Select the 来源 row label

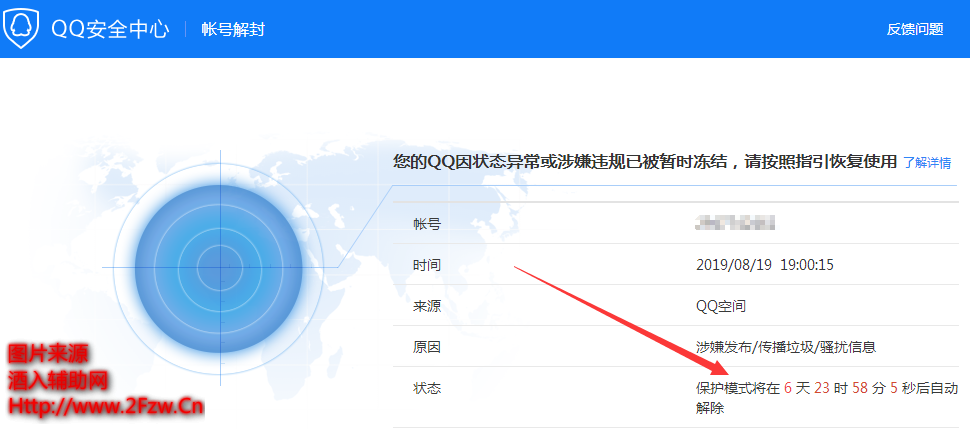click(x=427, y=306)
